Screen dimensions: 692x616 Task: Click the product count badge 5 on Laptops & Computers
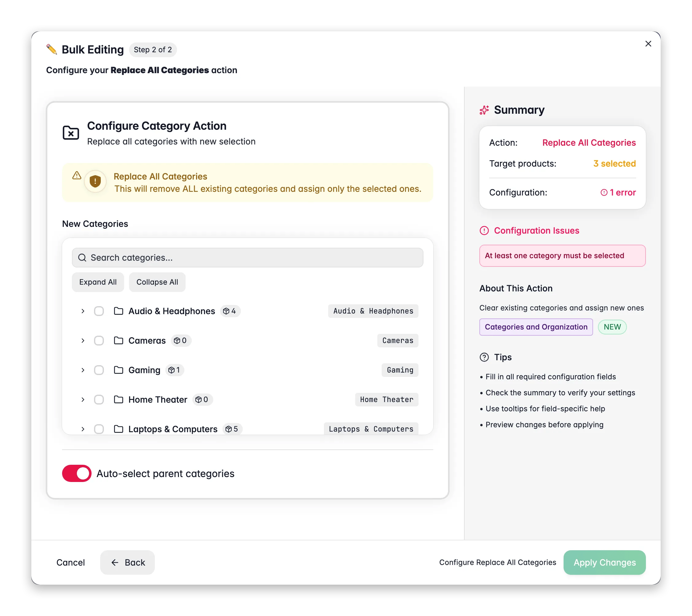click(233, 429)
